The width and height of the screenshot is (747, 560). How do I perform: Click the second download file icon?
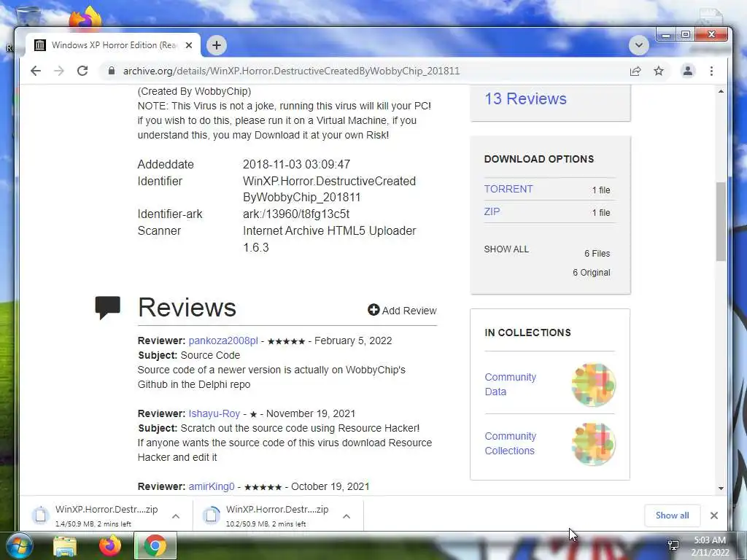tap(211, 516)
